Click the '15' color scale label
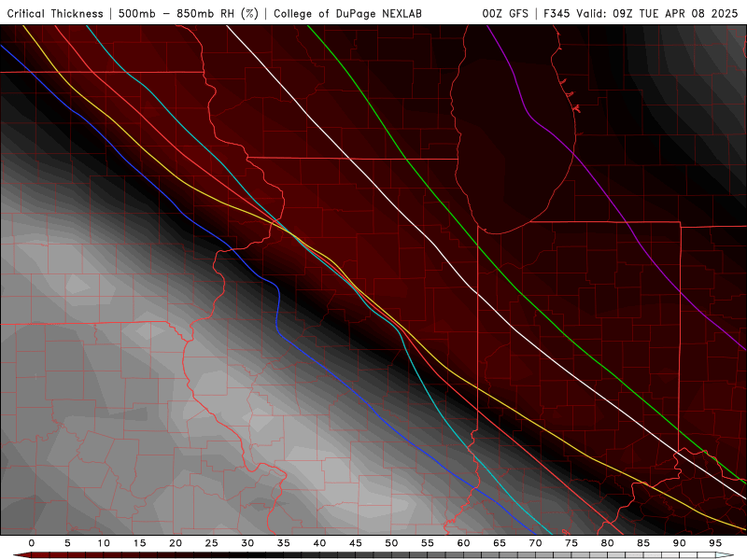This screenshot has width=747, height=560. 139,543
